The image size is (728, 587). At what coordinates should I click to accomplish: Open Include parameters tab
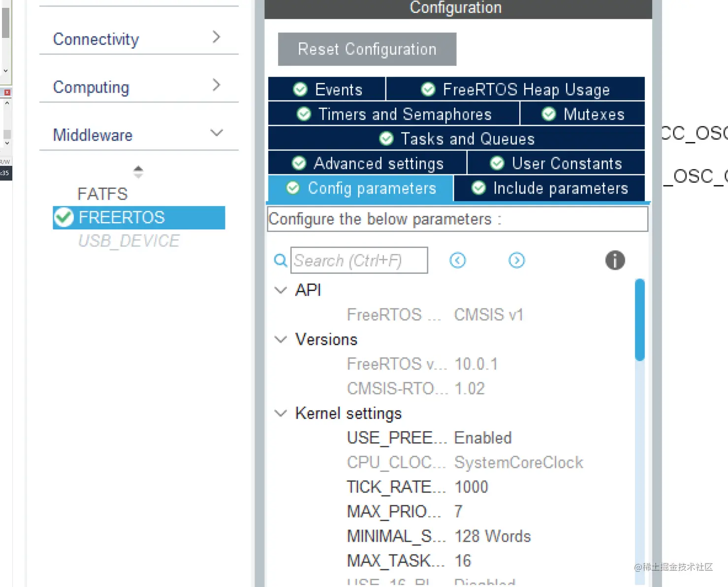coord(549,188)
